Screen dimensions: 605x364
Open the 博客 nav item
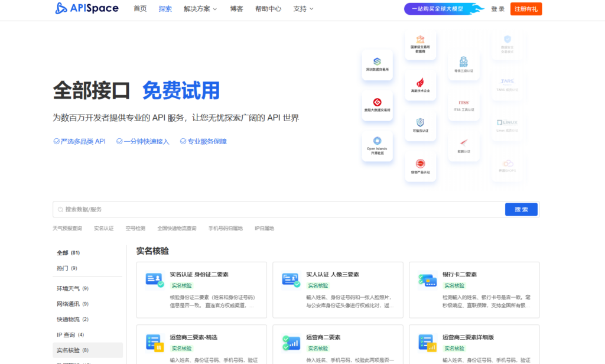click(236, 9)
